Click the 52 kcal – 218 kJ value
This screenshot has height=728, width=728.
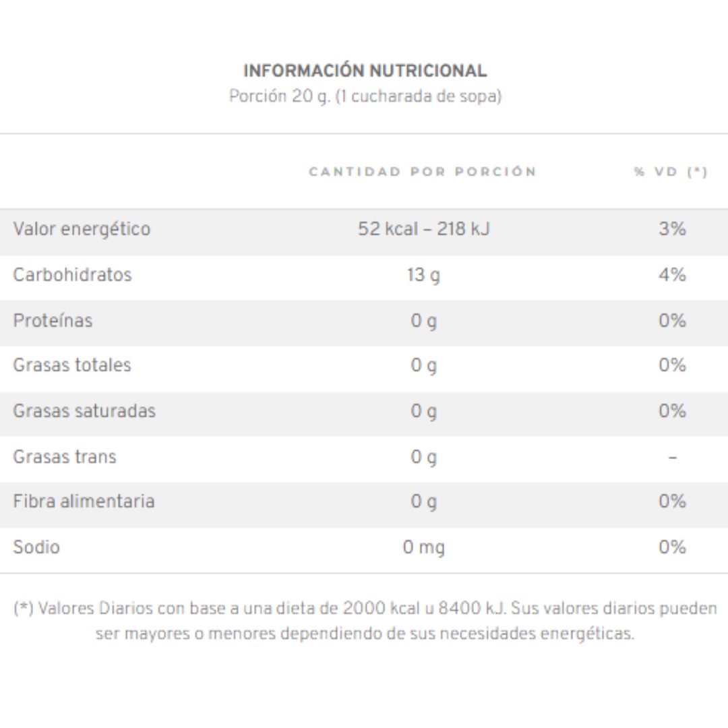point(423,229)
